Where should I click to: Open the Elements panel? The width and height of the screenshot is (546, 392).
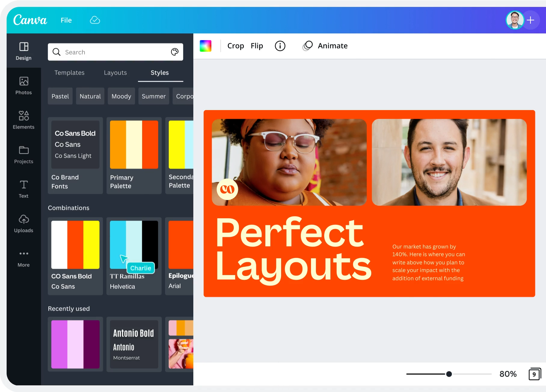point(23,120)
